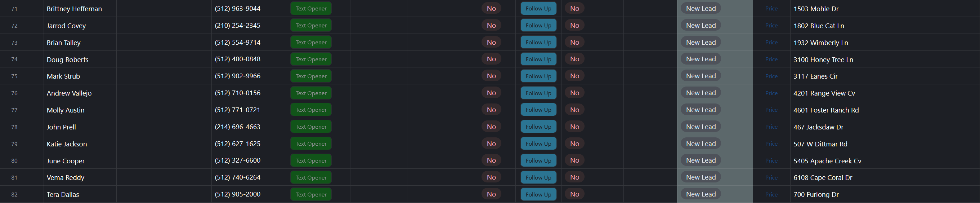Open the New Lead chip in John Prell's row
Viewport: 980px width, 203px height.
tap(701, 127)
